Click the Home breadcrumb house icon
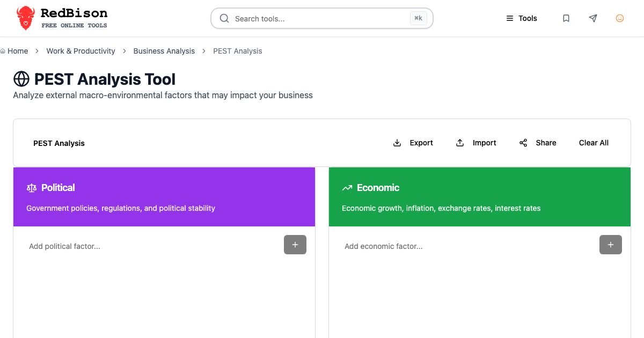Viewport: 644px width, 338px height. tap(3, 51)
